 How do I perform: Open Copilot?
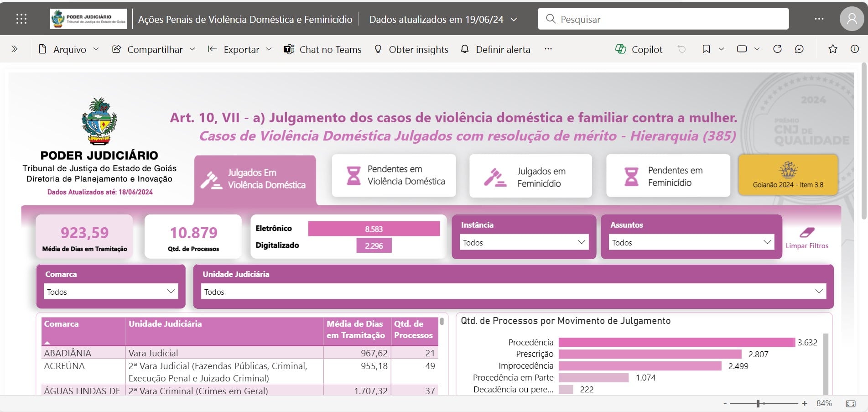point(639,49)
